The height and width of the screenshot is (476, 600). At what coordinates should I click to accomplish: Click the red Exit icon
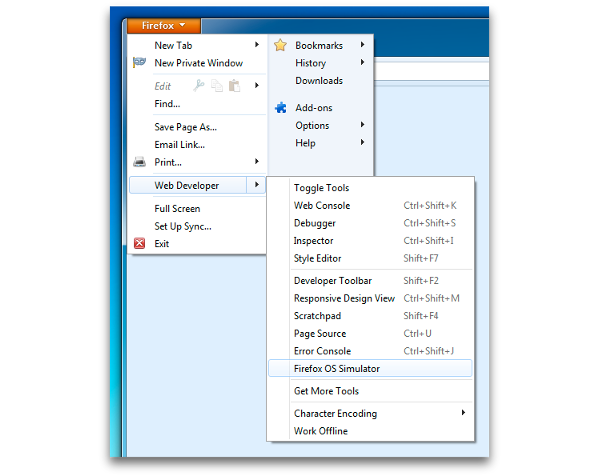tap(139, 244)
